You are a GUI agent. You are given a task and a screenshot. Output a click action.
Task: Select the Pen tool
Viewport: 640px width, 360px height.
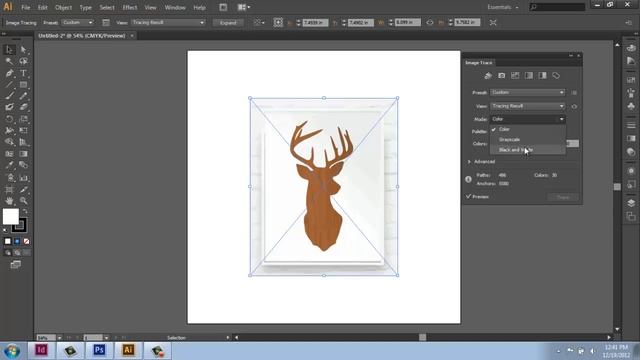tap(9, 73)
